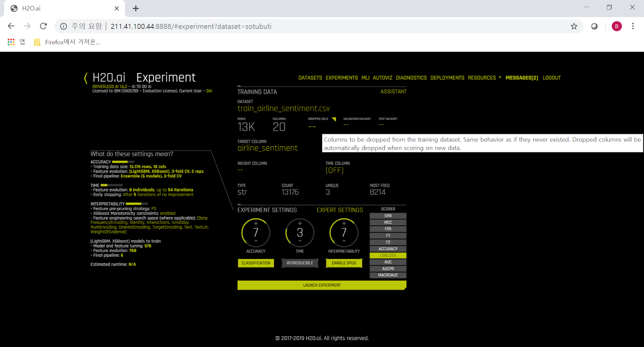Viewport: 644px width, 347px height.
Task: Open the AutoViz menu item
Action: coord(382,78)
